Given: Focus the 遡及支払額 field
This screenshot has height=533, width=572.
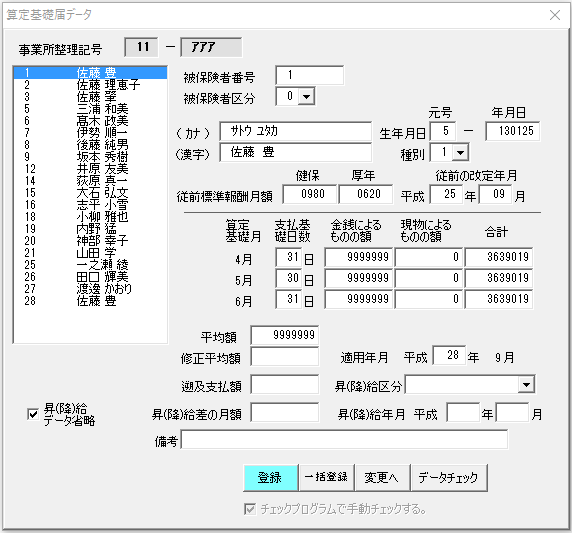Looking at the screenshot, I should pos(285,385).
